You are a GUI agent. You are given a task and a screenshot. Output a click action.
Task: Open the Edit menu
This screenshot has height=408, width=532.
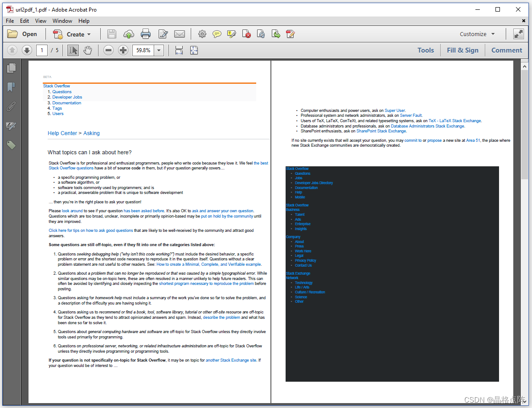coord(25,21)
